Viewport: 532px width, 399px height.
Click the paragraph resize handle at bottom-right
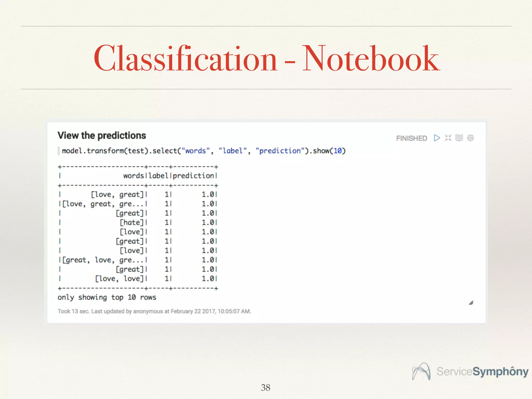coord(471,303)
